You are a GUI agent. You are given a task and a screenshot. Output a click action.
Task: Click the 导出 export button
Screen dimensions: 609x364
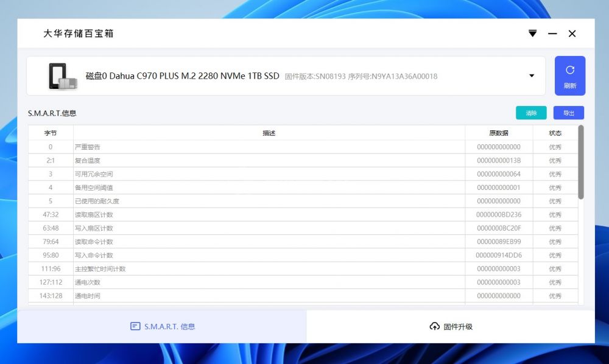569,113
